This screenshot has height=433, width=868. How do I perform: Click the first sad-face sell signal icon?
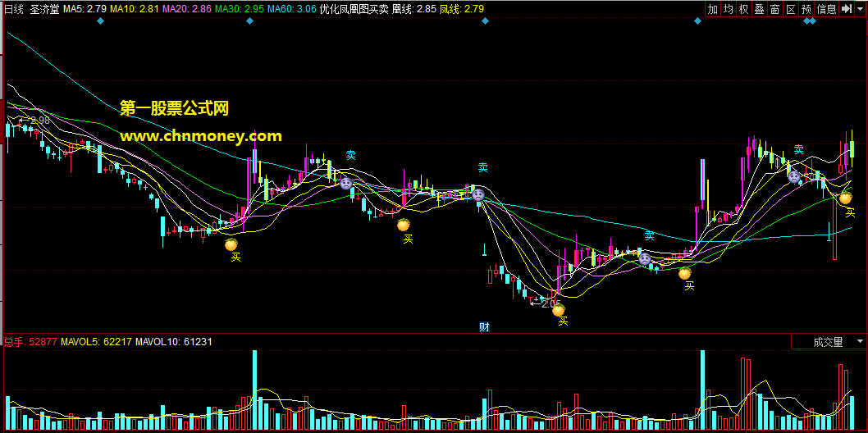coord(346,183)
